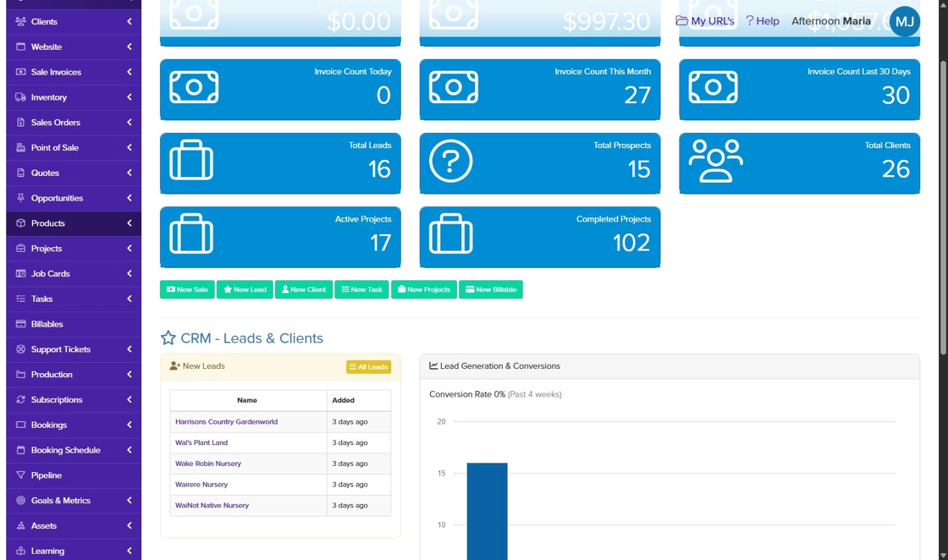Image resolution: width=948 pixels, height=560 pixels.
Task: Open the Production menu item
Action: point(74,375)
